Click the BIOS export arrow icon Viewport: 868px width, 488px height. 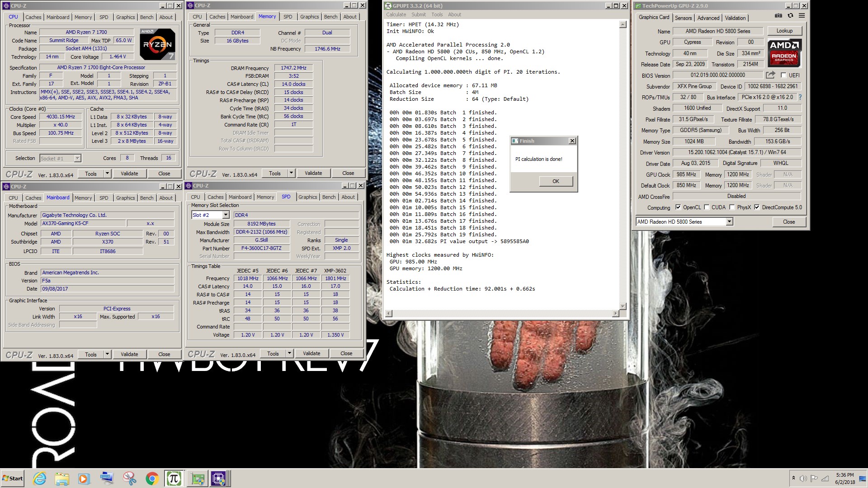click(x=770, y=75)
